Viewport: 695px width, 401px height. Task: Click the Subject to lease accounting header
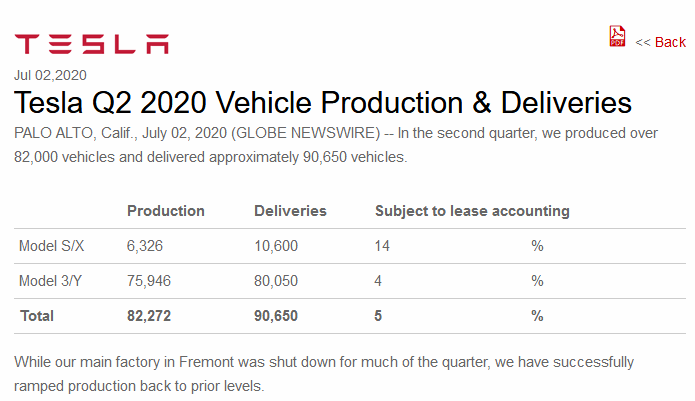click(x=472, y=211)
